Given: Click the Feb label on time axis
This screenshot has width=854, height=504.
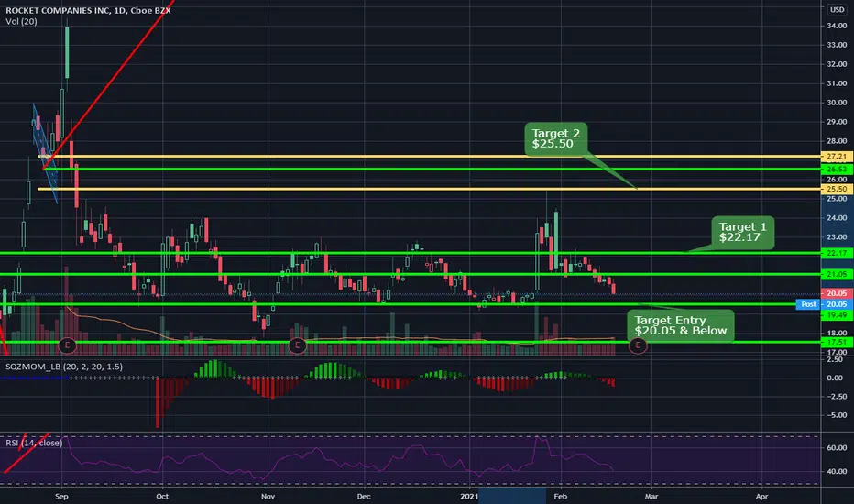Looking at the screenshot, I should coord(560,497).
